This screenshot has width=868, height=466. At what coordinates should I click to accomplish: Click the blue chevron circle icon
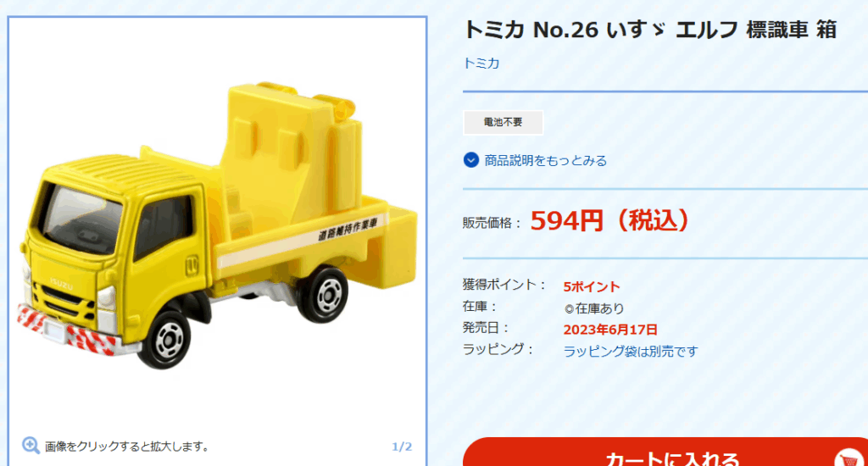click(471, 160)
